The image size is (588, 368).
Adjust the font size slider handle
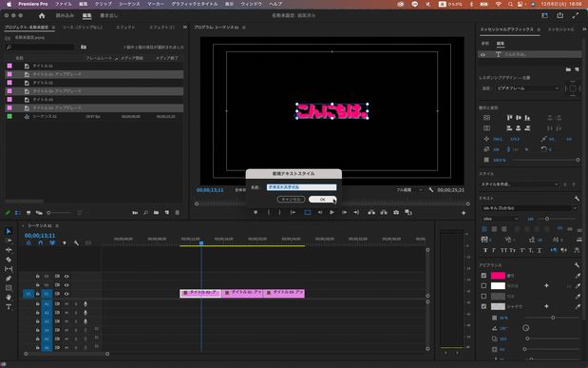click(547, 219)
